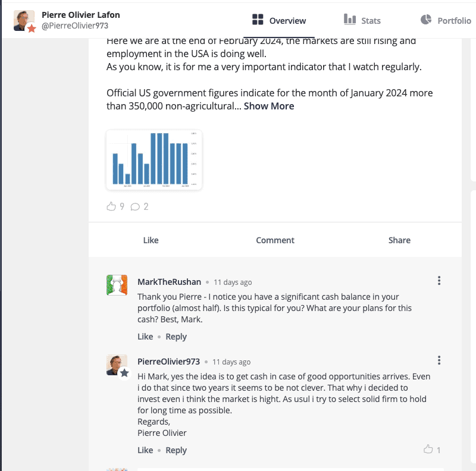The height and width of the screenshot is (471, 476).
Task: Like MarkTheRushan's comment
Action: 145,337
